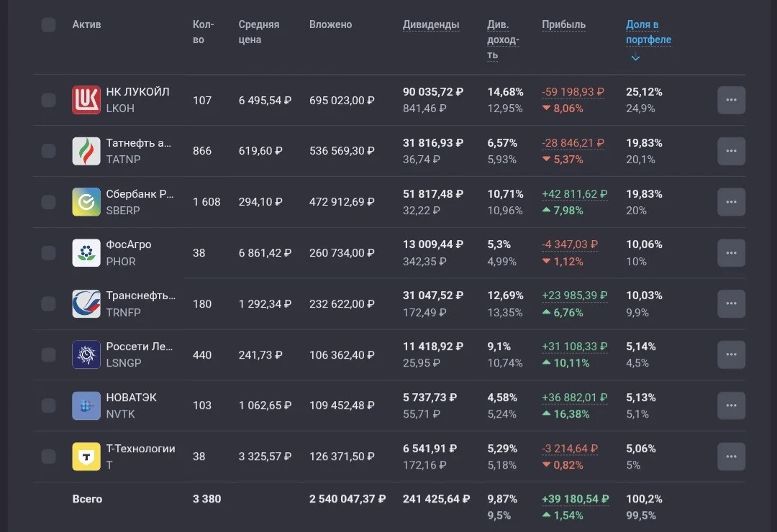Viewport: 777px width, 532px height.
Task: Open the more-options menu for НОВАТЭК row
Action: click(x=732, y=405)
